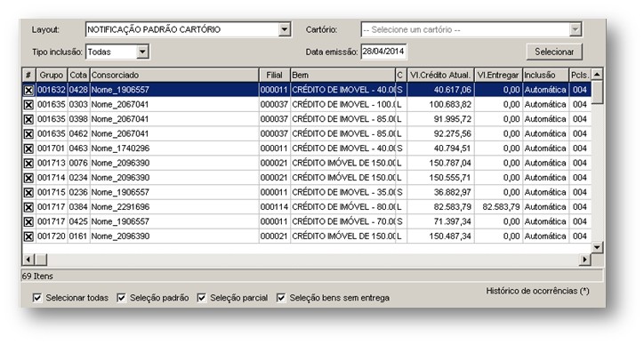Toggle Seleção padrão checkbox

point(121,298)
